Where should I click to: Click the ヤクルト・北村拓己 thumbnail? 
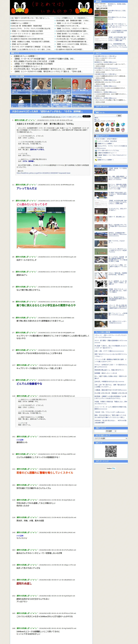coord(21,101)
